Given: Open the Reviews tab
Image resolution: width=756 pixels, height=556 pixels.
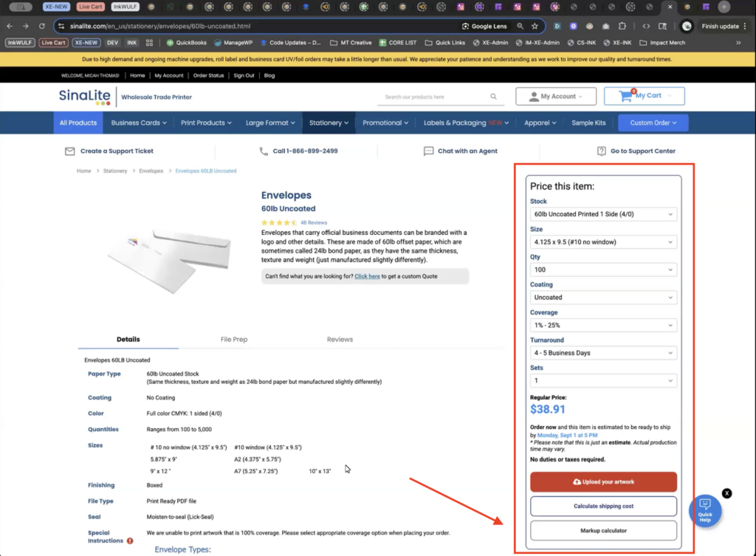Looking at the screenshot, I should [x=340, y=340].
